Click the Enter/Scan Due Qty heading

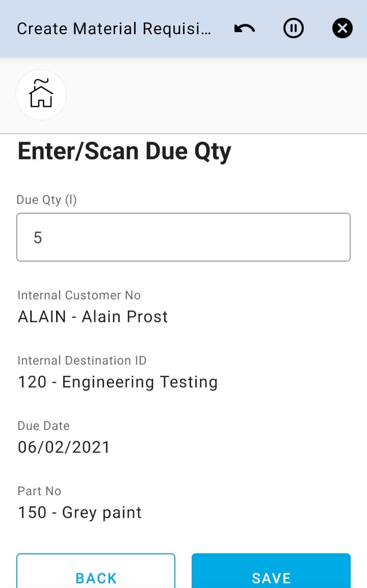[124, 151]
